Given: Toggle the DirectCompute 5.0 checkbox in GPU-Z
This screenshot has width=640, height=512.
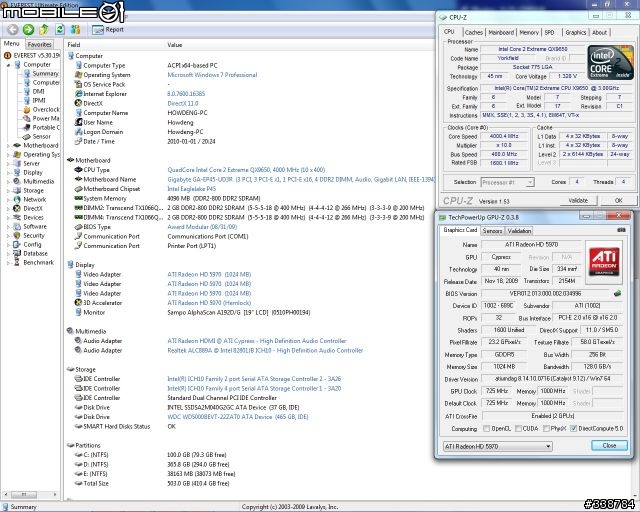Looking at the screenshot, I should (573, 428).
